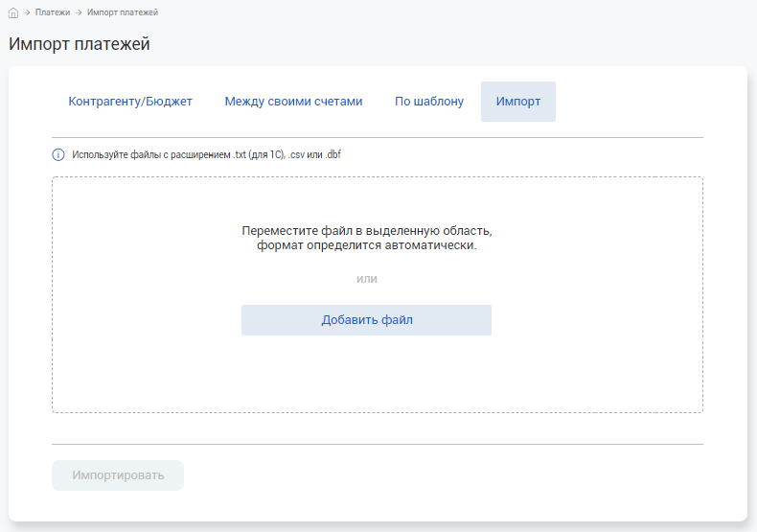This screenshot has width=757, height=532.
Task: Click the home icon in breadcrumb
Action: (x=13, y=13)
